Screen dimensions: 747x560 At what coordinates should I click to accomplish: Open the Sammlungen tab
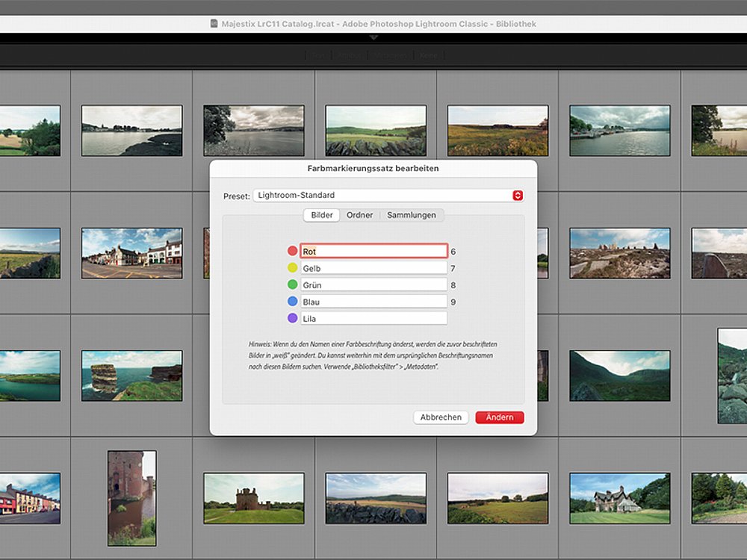click(x=412, y=215)
